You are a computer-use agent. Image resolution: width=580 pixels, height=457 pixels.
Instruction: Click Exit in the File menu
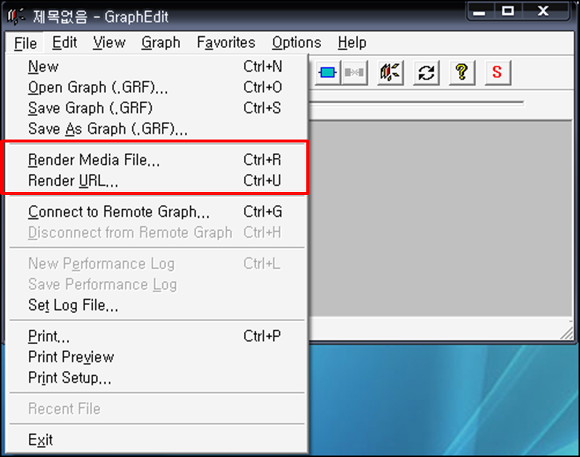[x=157, y=440]
